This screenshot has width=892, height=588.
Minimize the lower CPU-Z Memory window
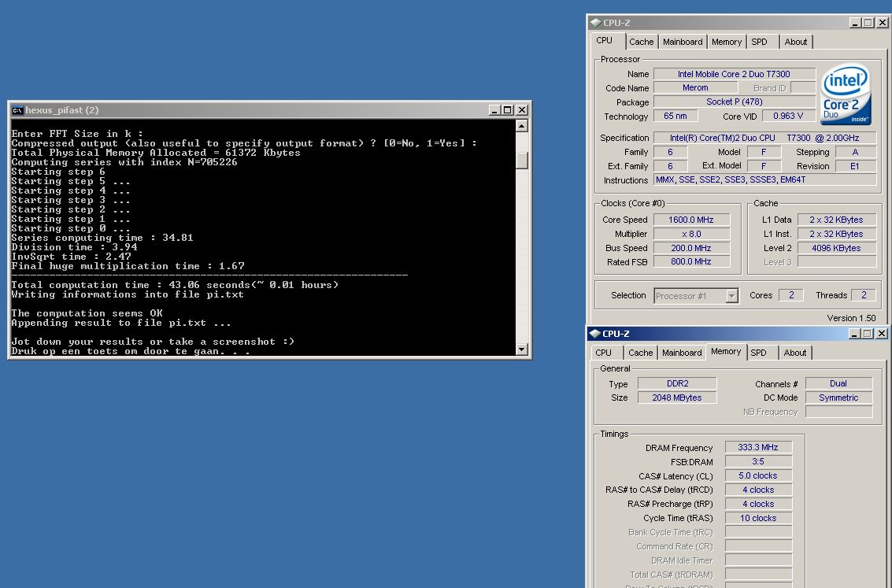[x=854, y=334]
